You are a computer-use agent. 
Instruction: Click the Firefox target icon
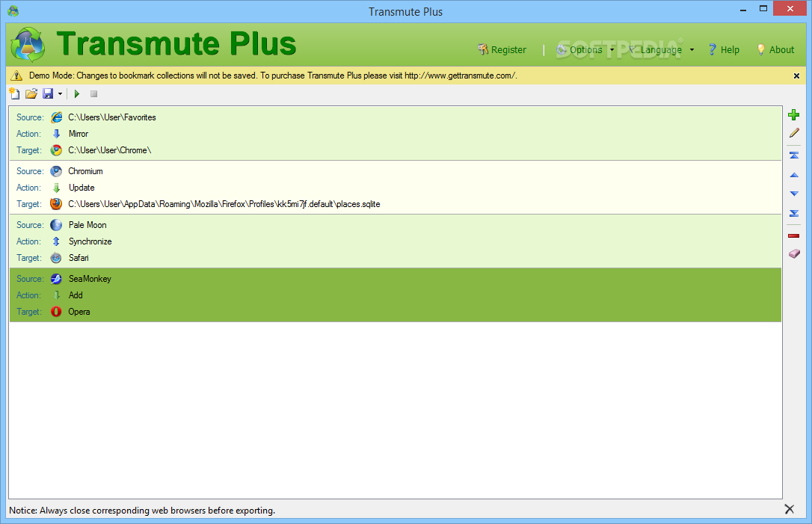click(x=56, y=204)
